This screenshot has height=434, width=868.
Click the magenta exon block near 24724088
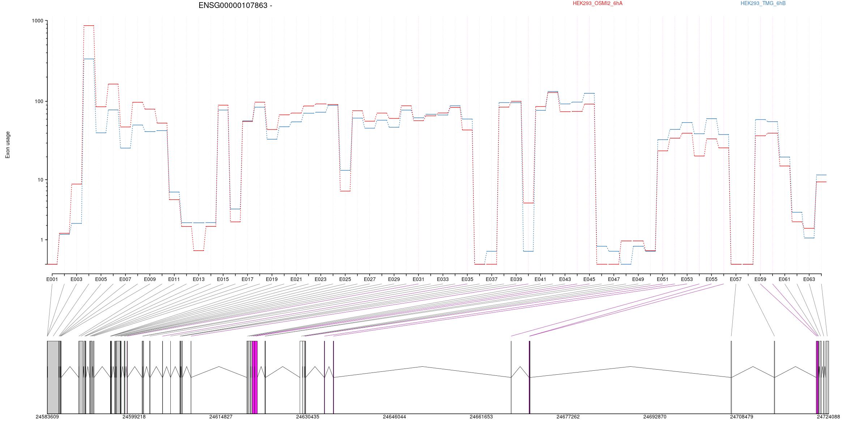click(x=817, y=377)
